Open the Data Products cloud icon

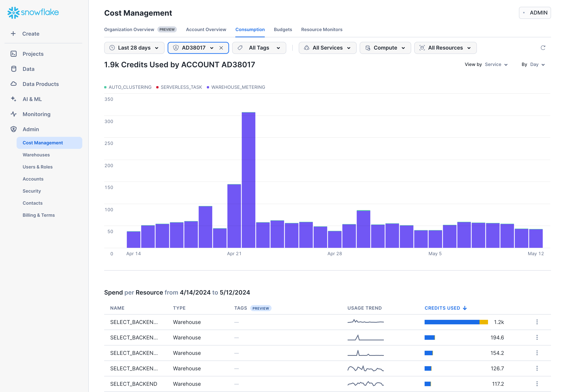14,84
